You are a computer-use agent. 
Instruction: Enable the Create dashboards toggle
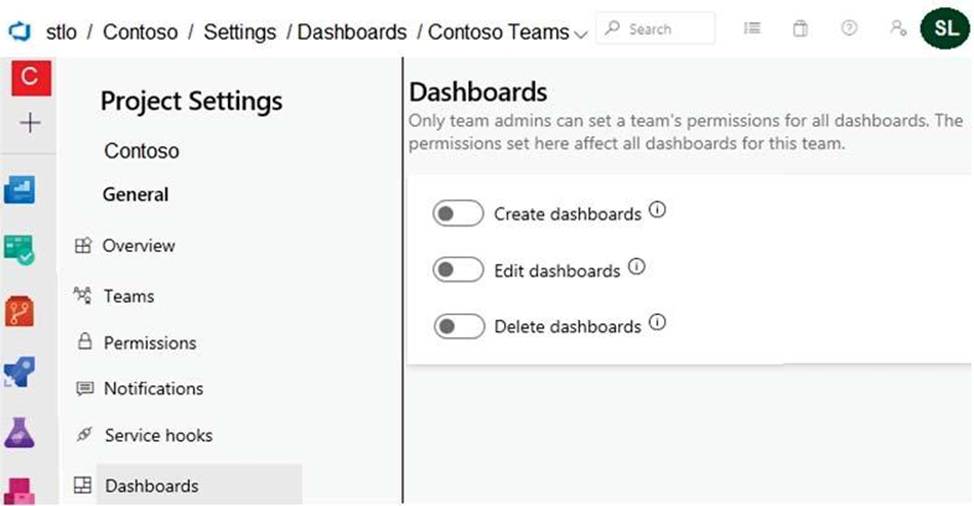[x=458, y=214]
